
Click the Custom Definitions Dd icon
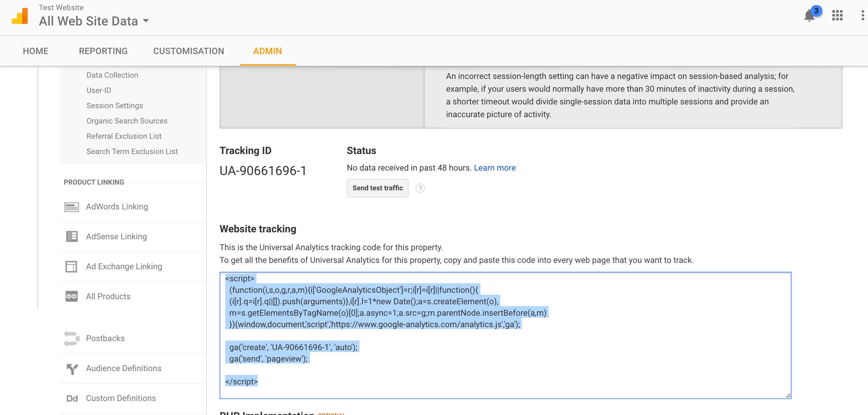(72, 398)
